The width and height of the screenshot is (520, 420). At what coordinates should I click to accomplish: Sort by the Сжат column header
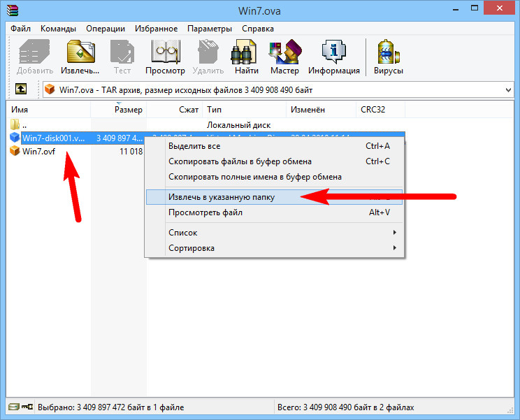175,110
